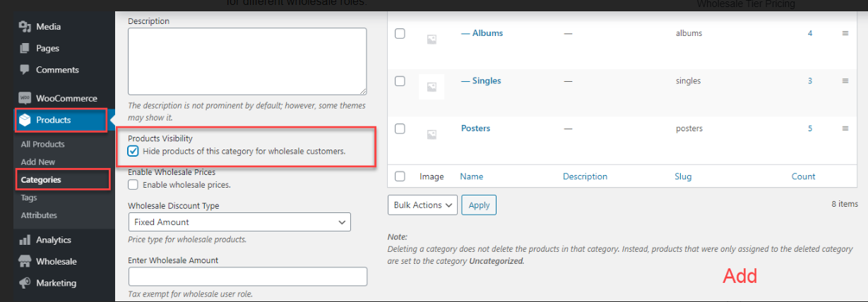Sort categories by Name column footer
The height and width of the screenshot is (302, 868).
(471, 176)
